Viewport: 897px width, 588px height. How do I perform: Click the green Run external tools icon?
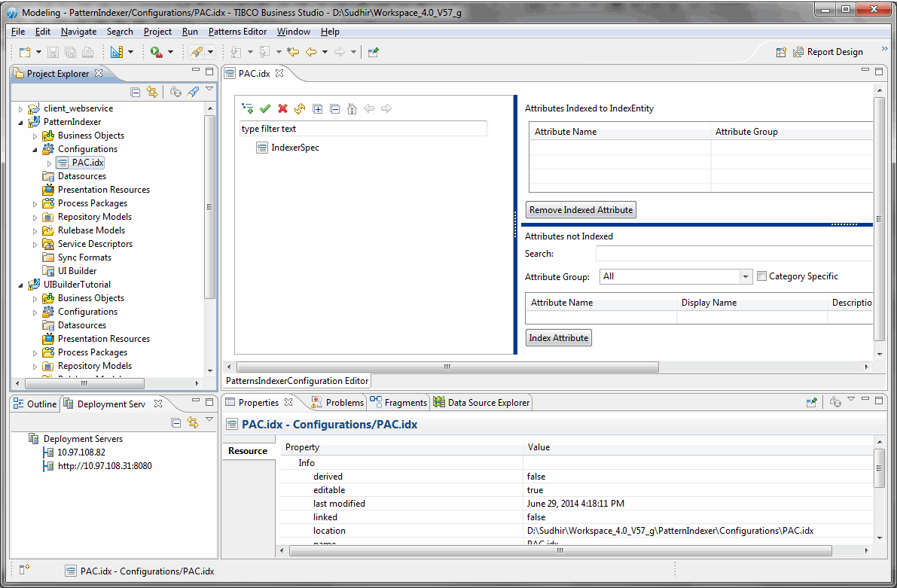[x=156, y=52]
